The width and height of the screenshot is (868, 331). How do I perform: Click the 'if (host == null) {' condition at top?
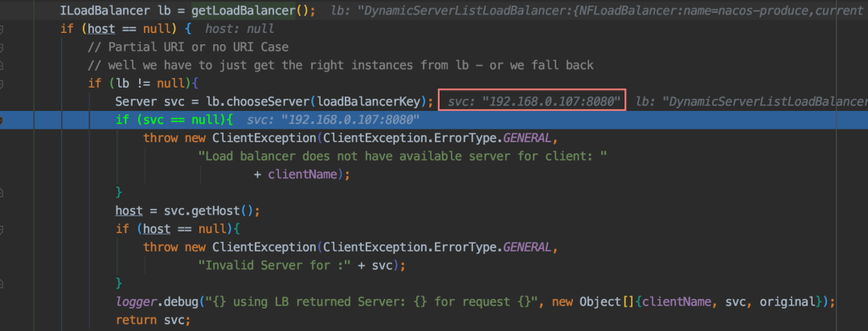pos(126,29)
